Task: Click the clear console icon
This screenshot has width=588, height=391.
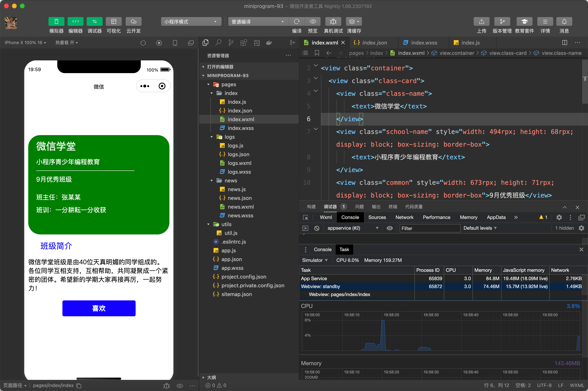Action: pyautogui.click(x=317, y=228)
